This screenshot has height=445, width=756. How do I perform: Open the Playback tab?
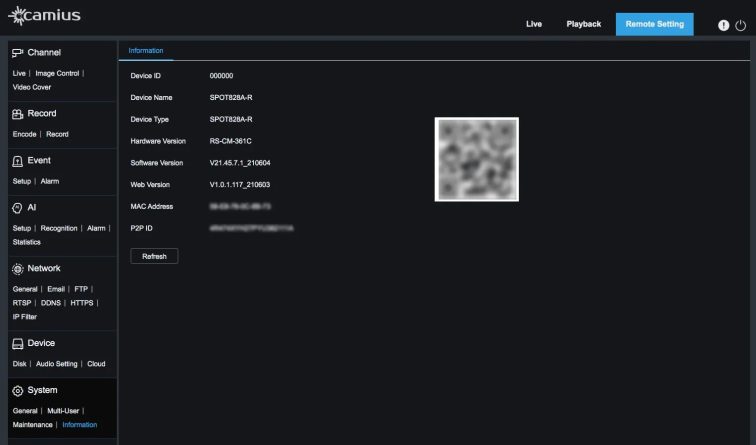pyautogui.click(x=583, y=24)
